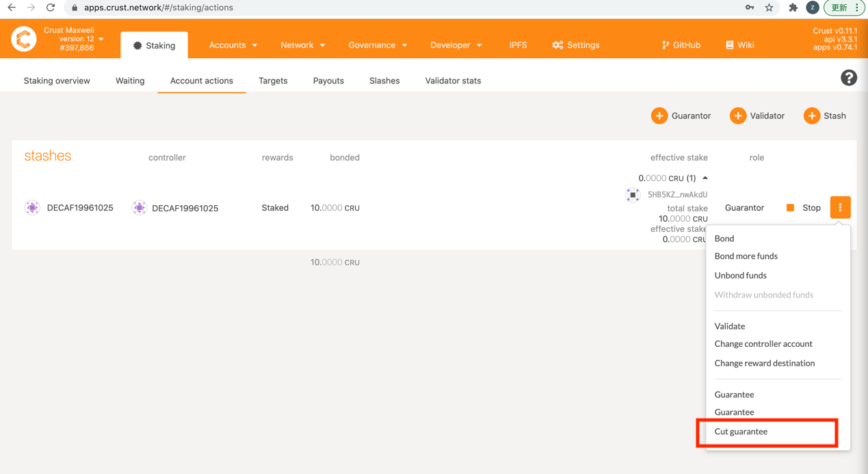Viewport: 868px width, 474px height.
Task: Select Cut guarantee from the menu
Action: click(x=741, y=432)
